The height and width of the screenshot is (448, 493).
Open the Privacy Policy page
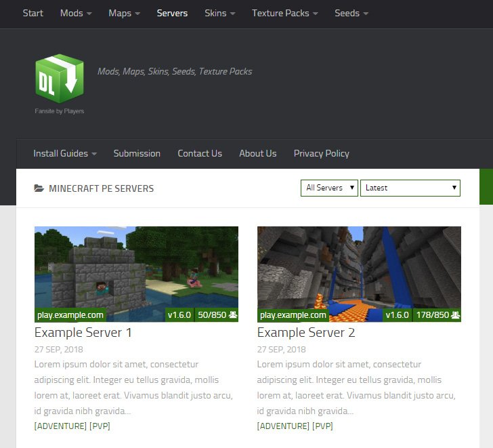[x=321, y=154]
